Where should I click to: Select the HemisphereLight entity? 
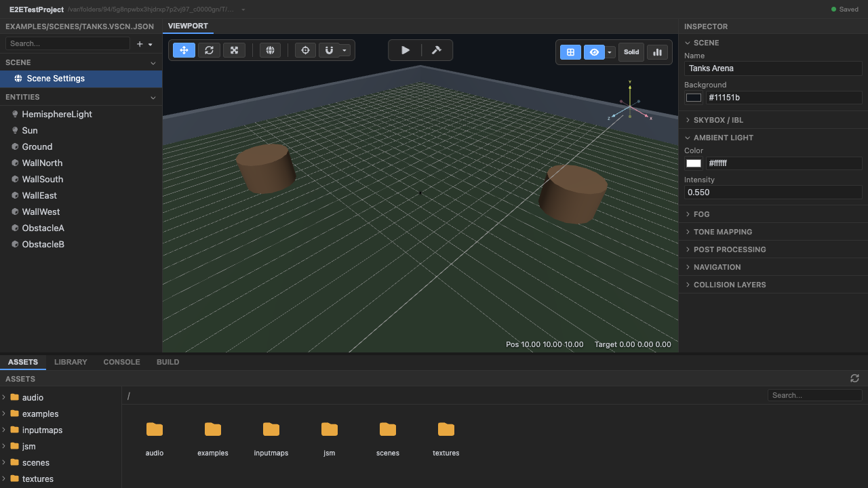pos(81,114)
